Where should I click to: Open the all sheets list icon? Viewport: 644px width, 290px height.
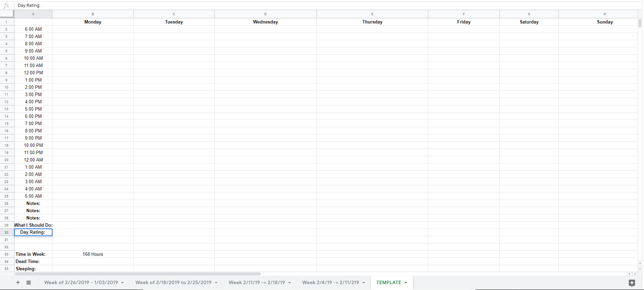click(x=29, y=282)
